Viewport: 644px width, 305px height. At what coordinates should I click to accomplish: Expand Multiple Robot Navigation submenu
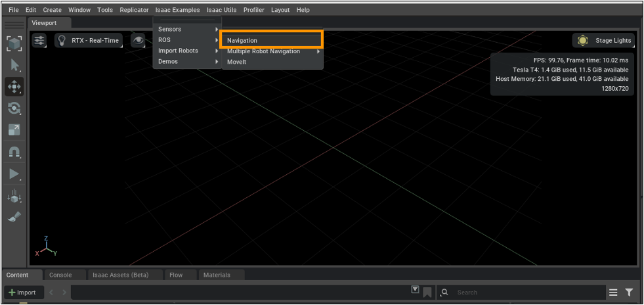(272, 51)
